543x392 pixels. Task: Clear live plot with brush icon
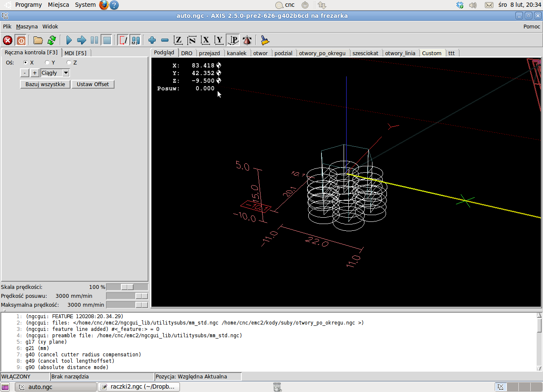(x=265, y=40)
